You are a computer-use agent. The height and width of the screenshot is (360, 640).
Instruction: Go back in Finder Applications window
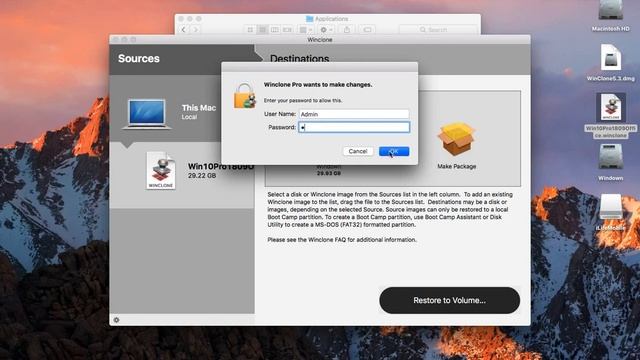(184, 29)
